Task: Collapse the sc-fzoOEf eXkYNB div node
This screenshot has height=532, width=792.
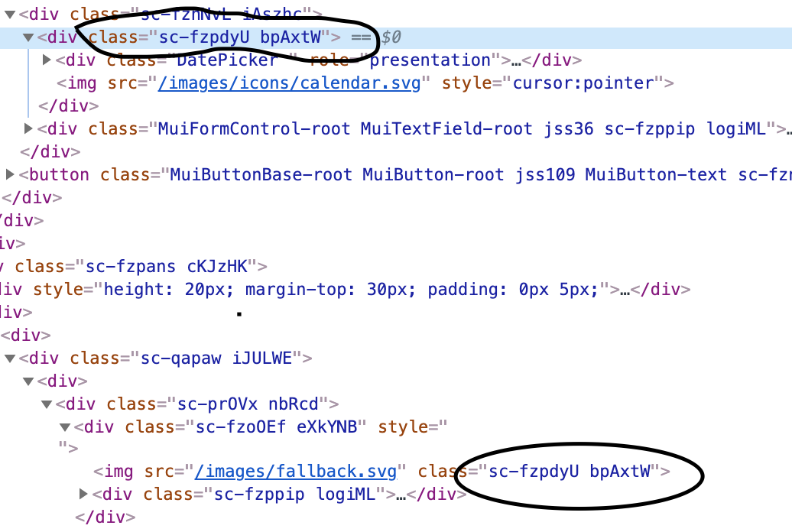Action: click(x=64, y=427)
